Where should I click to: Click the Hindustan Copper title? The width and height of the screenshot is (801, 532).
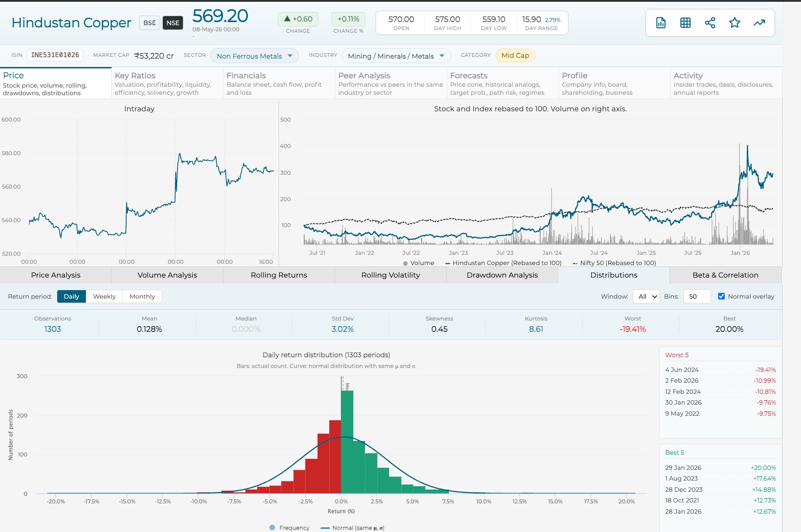pos(71,23)
